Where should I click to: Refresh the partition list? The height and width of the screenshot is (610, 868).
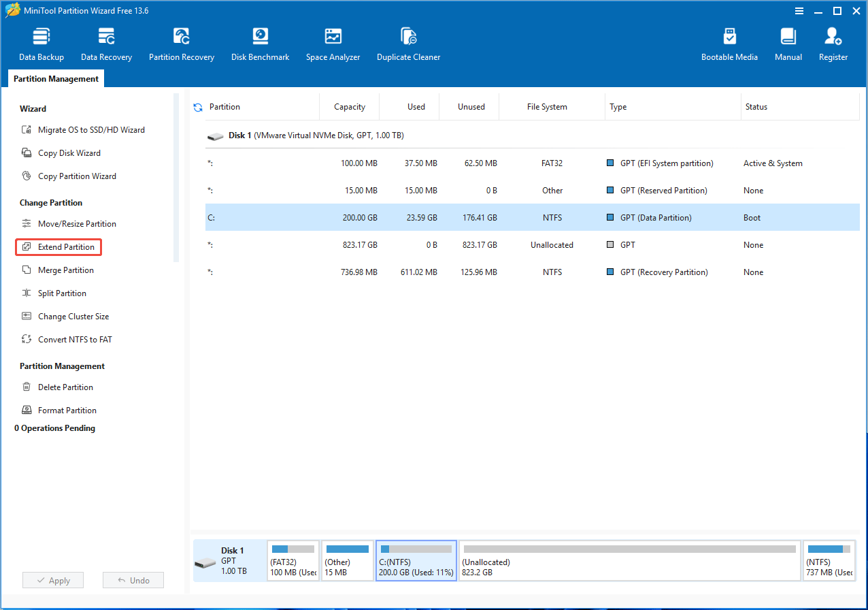coord(197,107)
